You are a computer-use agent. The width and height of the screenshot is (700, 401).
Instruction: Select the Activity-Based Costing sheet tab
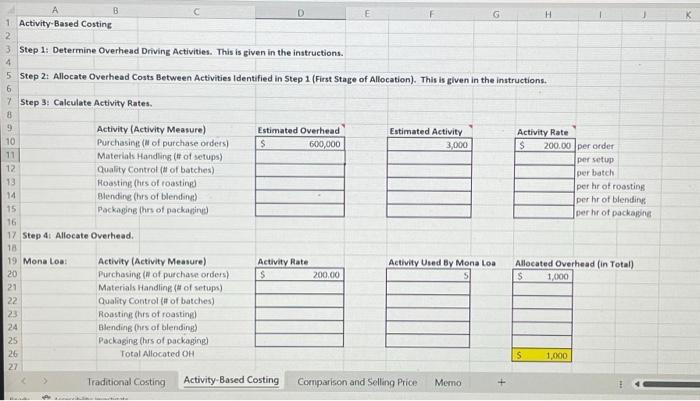(231, 380)
